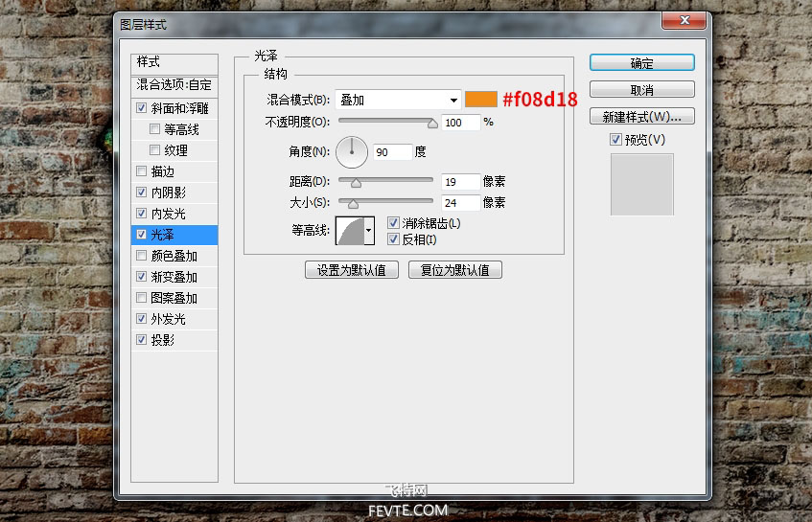Screen dimensions: 812x522
Task: Select the 图案叠加 style row
Action: point(174,298)
